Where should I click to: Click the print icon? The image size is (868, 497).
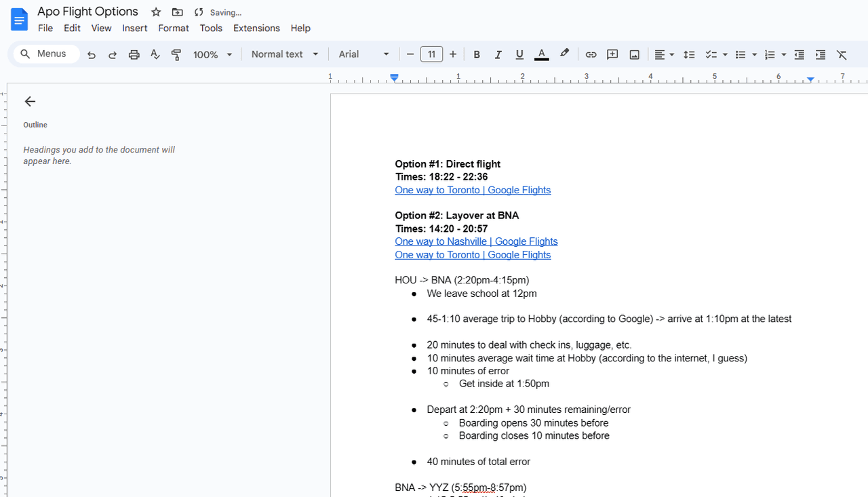[x=134, y=55]
